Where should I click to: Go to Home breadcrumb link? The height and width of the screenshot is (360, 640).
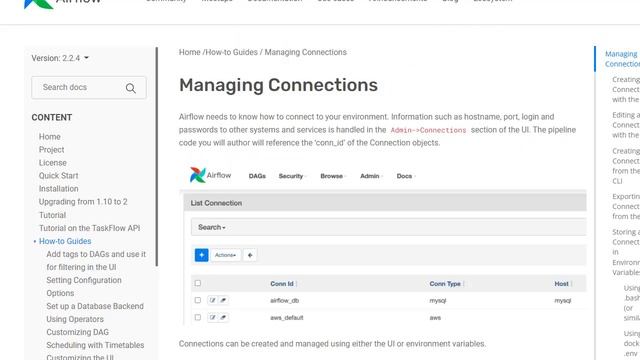(x=189, y=52)
